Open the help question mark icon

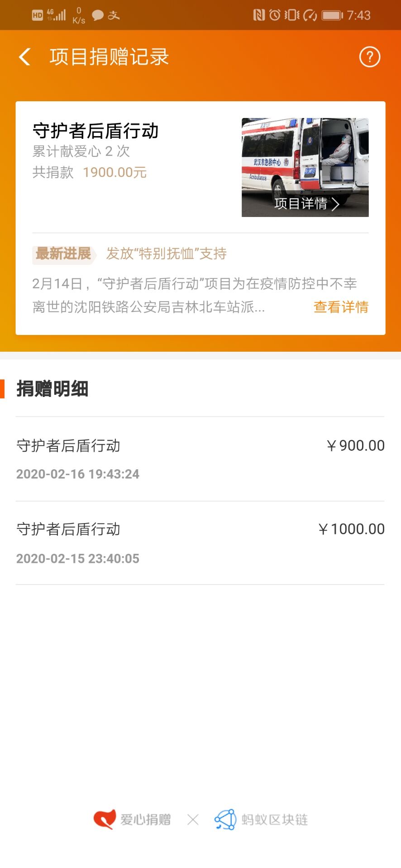point(369,57)
